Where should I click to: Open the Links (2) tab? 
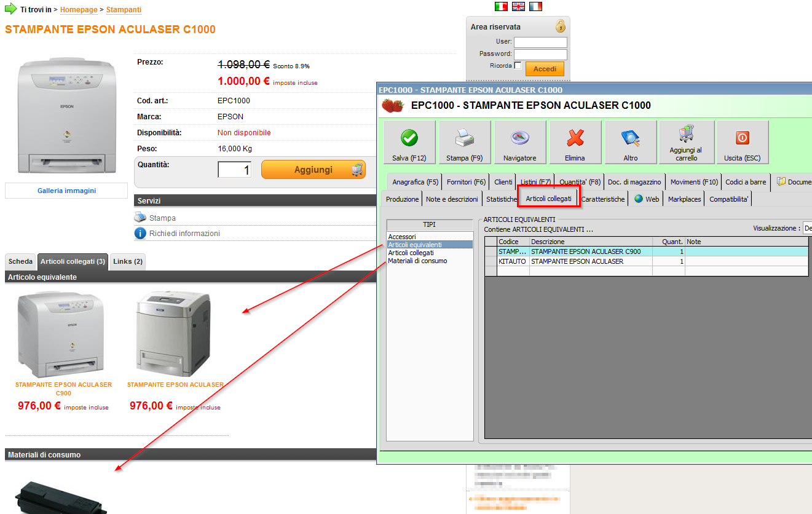coord(128,262)
